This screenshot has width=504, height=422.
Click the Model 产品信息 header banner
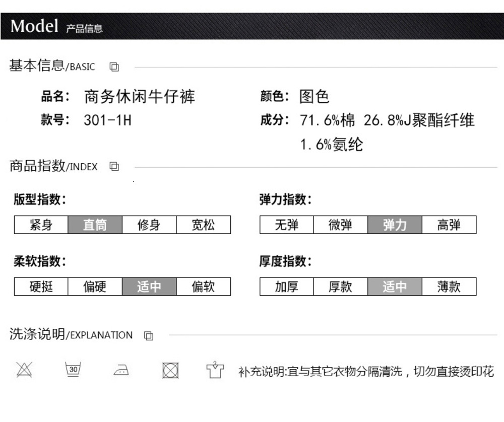tap(252, 26)
